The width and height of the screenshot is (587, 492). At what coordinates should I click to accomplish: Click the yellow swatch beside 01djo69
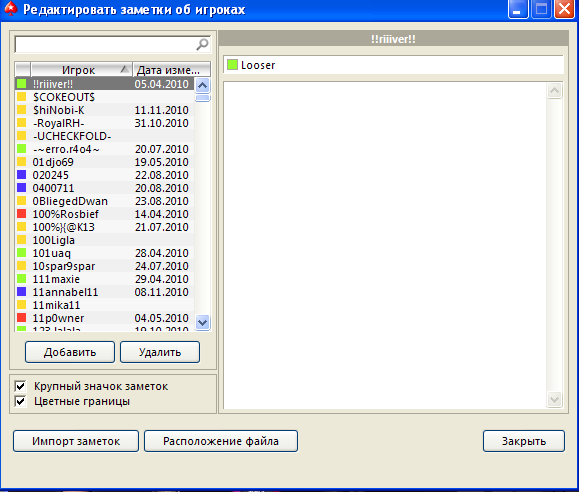[x=22, y=162]
